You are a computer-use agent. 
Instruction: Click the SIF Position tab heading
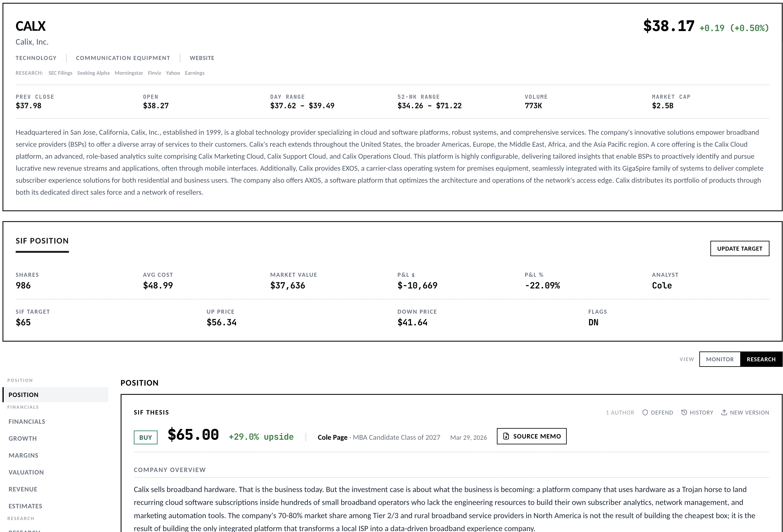coord(42,241)
